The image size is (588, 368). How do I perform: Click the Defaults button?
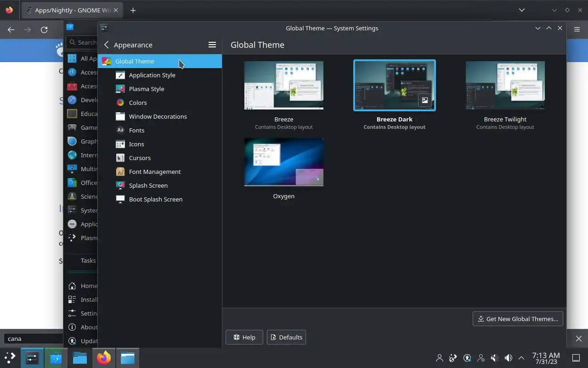(x=287, y=337)
